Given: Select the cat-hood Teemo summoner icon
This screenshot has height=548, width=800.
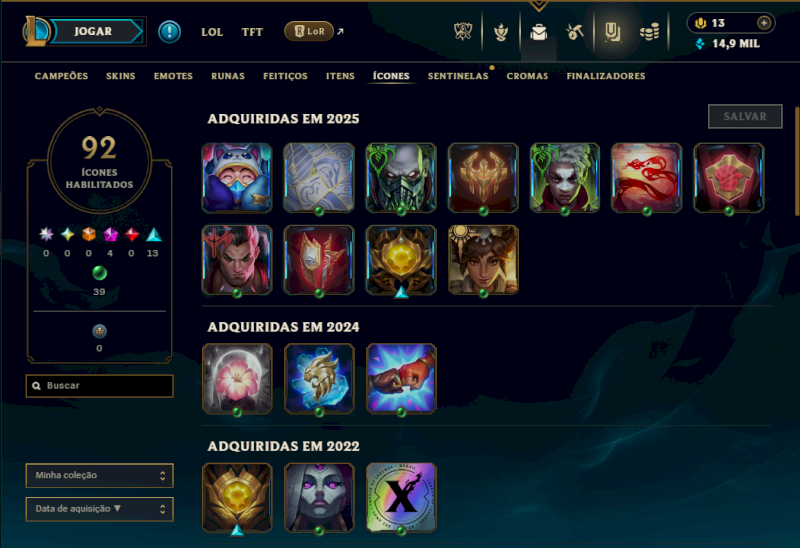Looking at the screenshot, I should [237, 178].
